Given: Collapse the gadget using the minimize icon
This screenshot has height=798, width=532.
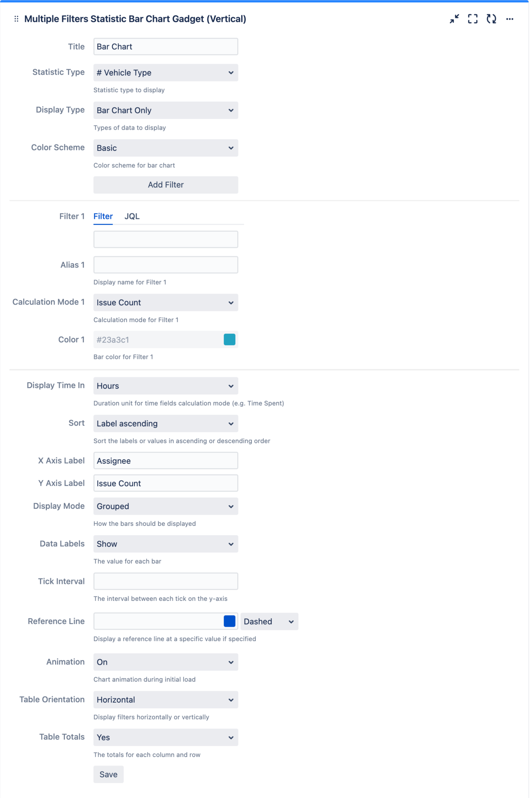Looking at the screenshot, I should point(454,19).
